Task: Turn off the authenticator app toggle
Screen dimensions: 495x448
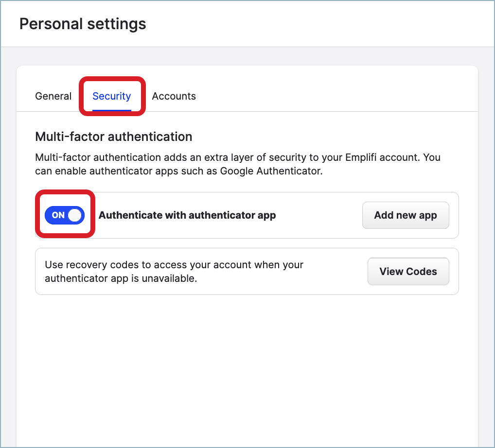Action: 65,215
